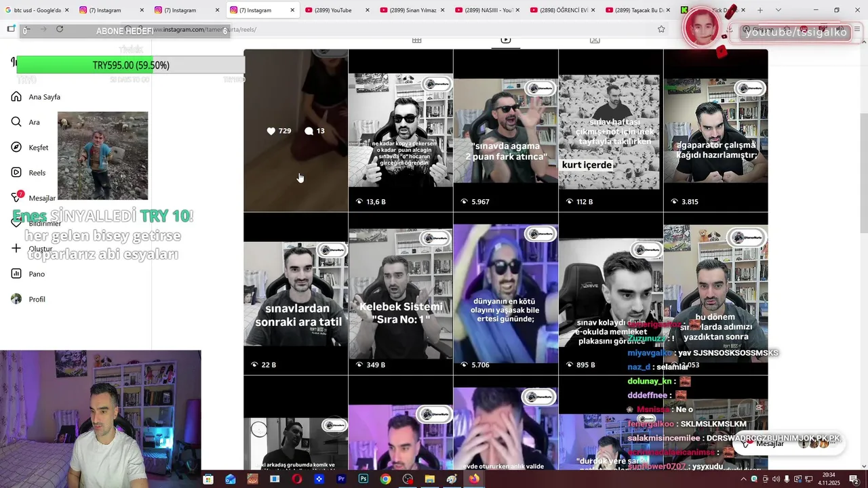The image size is (868, 488).
Task: Switch to the (2899) Sinan Yılmaz tab
Action: 412,10
